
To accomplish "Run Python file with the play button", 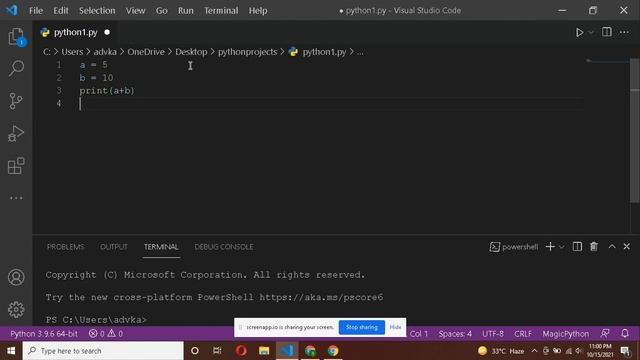I will pyautogui.click(x=579, y=32).
